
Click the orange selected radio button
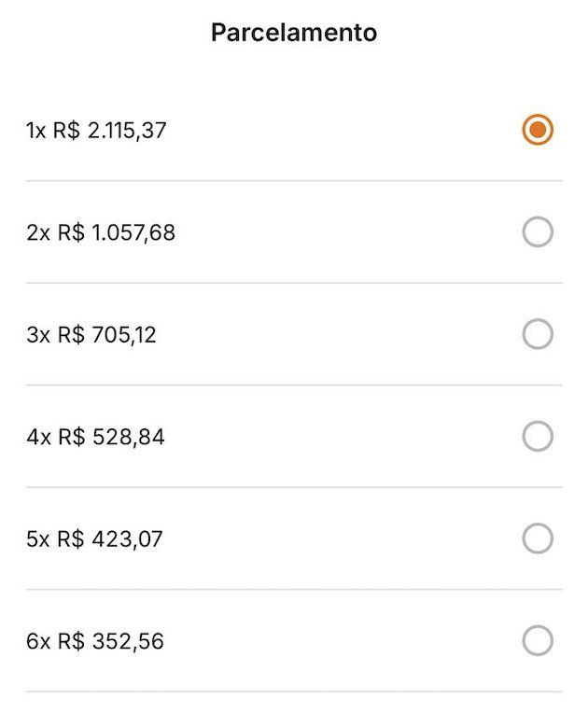coord(538,130)
